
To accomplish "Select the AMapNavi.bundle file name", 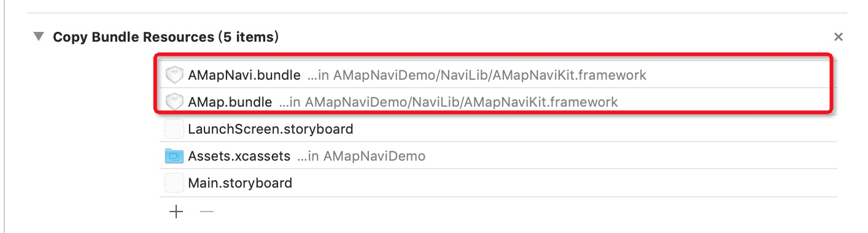I will [x=244, y=75].
